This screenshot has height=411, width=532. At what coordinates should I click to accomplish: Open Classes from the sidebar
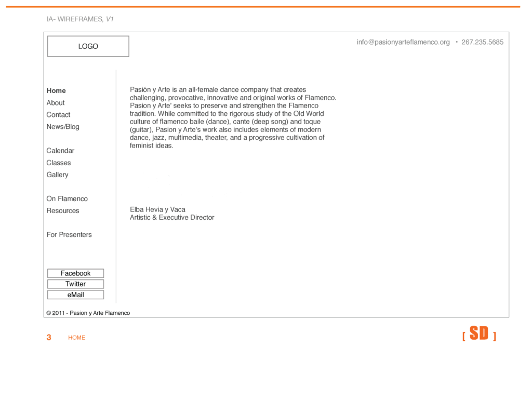pyautogui.click(x=59, y=163)
